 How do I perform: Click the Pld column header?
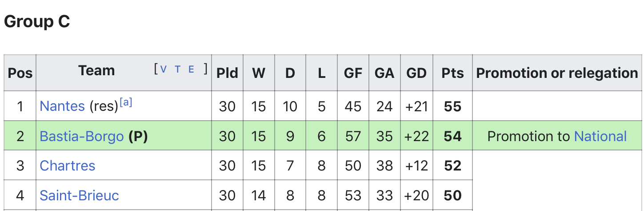pyautogui.click(x=227, y=73)
